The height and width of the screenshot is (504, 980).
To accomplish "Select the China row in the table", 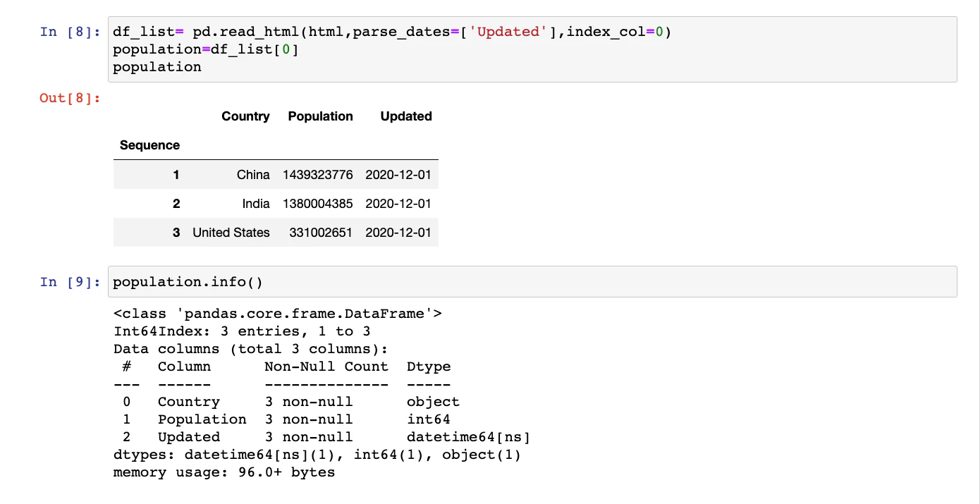I will (254, 174).
